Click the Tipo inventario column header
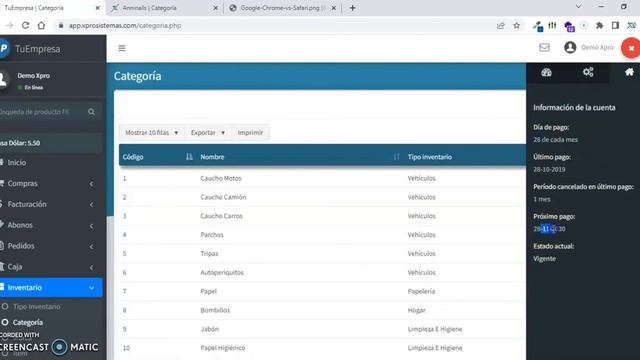 pyautogui.click(x=430, y=157)
